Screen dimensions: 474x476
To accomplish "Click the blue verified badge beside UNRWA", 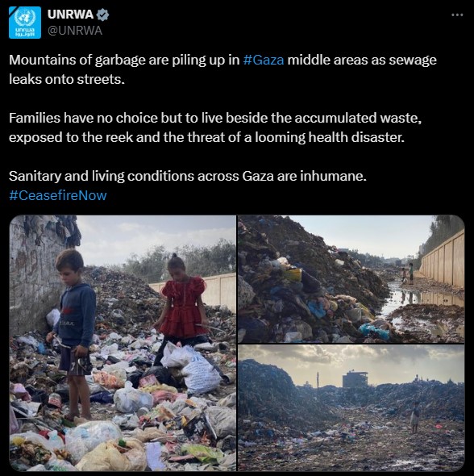I will coord(102,15).
